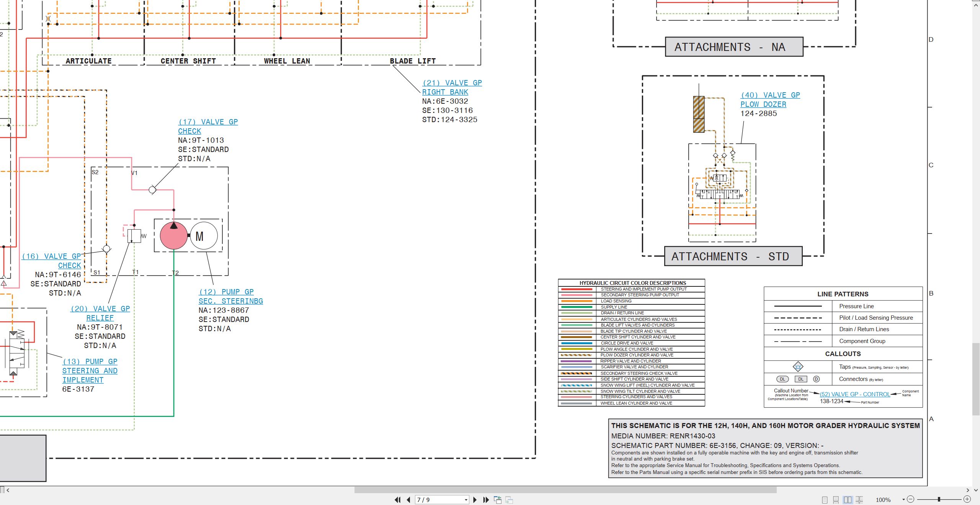Click part number NA:123-8867
This screenshot has width=980, height=505.
click(x=224, y=310)
